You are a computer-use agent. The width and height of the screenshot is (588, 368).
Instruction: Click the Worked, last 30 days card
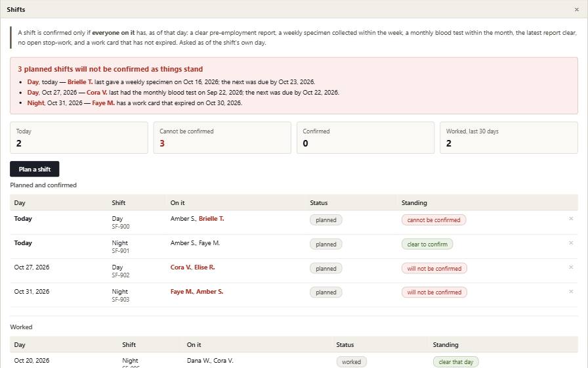[x=509, y=137]
